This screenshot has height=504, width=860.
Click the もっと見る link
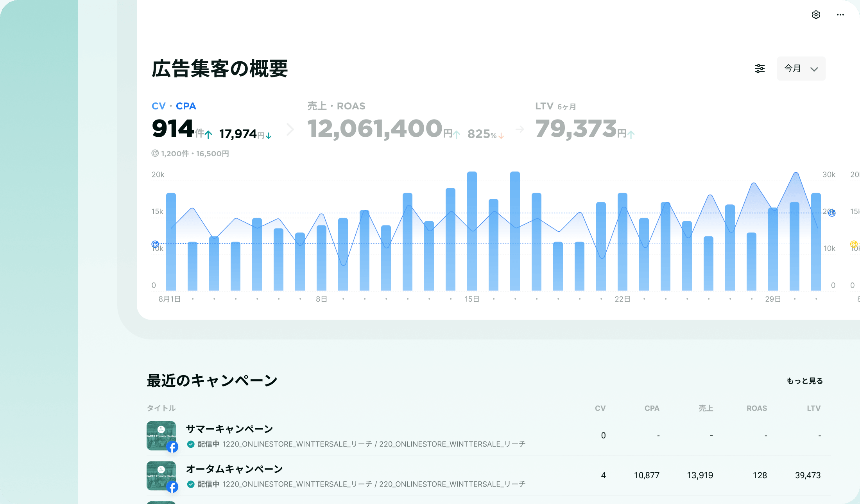804,381
